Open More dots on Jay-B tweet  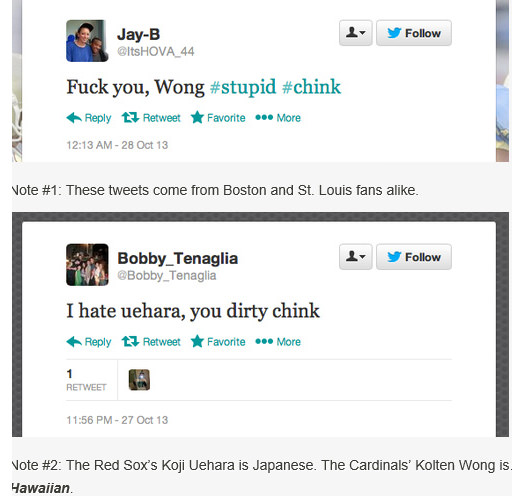tap(264, 117)
